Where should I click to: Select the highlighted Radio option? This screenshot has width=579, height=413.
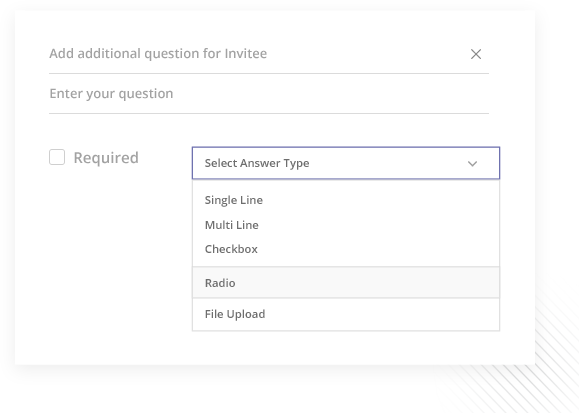[x=346, y=283]
